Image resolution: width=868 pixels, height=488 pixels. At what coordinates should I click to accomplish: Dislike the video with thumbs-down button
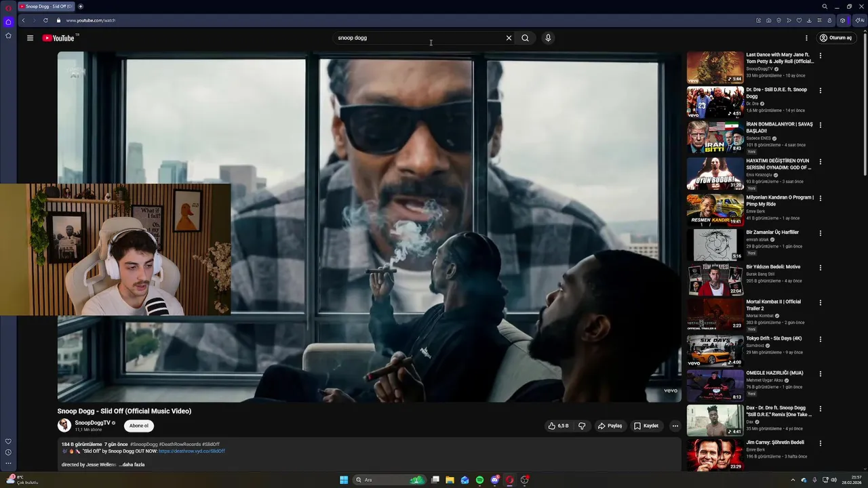tap(582, 426)
